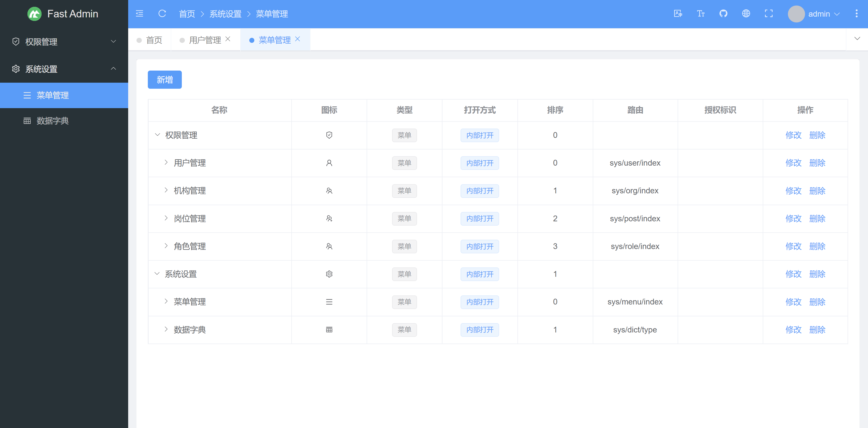The height and width of the screenshot is (428, 868).
Task: Open the GitHub repository link
Action: (723, 14)
